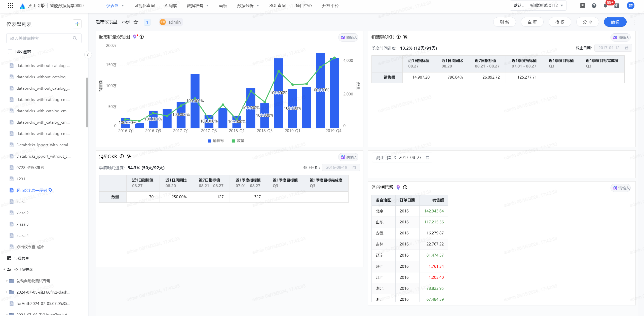Click the gift/grid icon next to bell
This screenshot has width=644, height=316.
point(617,6)
